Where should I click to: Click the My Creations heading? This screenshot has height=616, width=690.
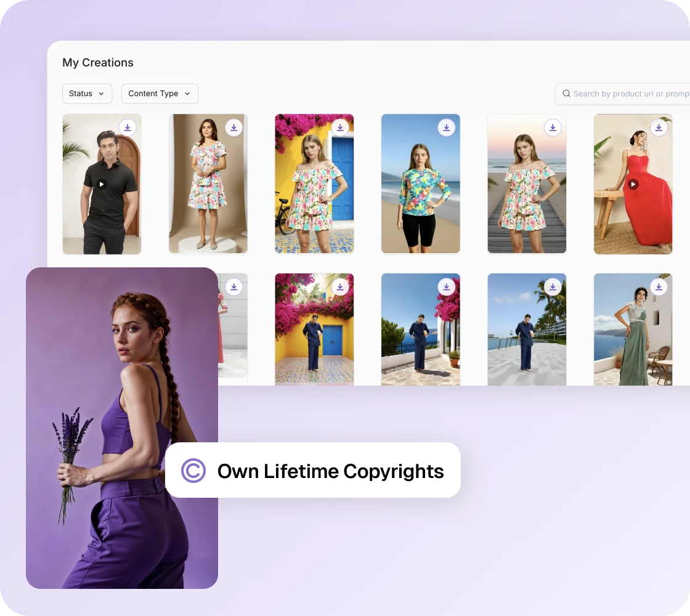[98, 62]
